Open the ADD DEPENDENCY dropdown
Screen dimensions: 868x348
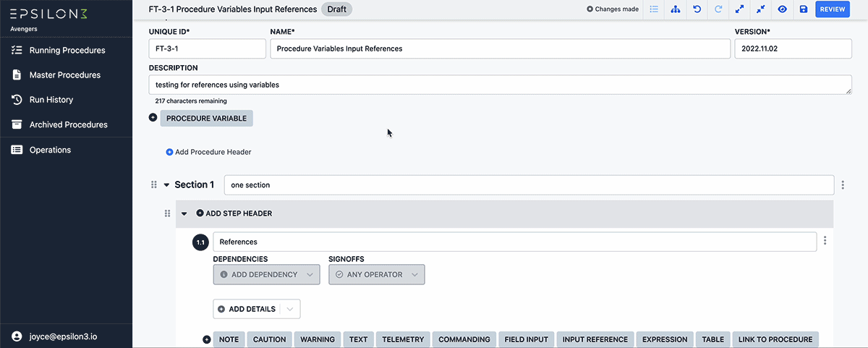coord(267,275)
